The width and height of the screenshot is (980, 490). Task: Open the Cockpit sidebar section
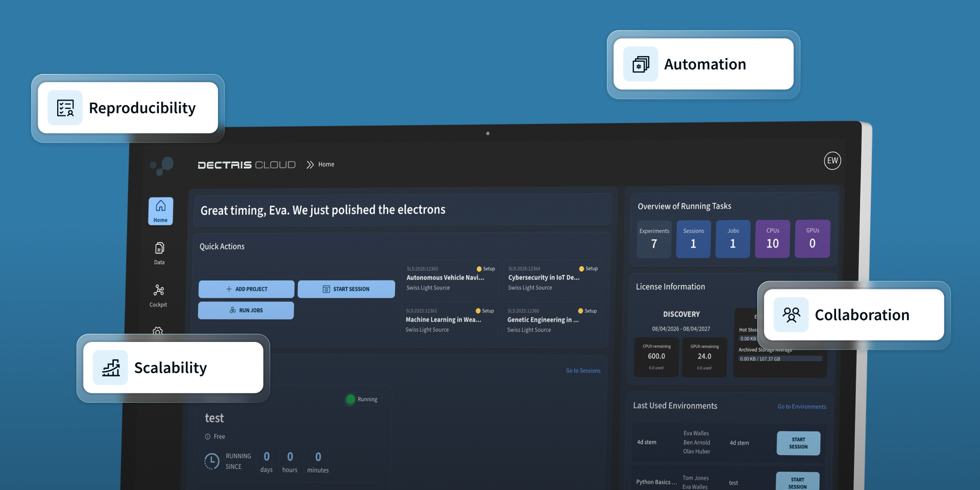coord(159,296)
